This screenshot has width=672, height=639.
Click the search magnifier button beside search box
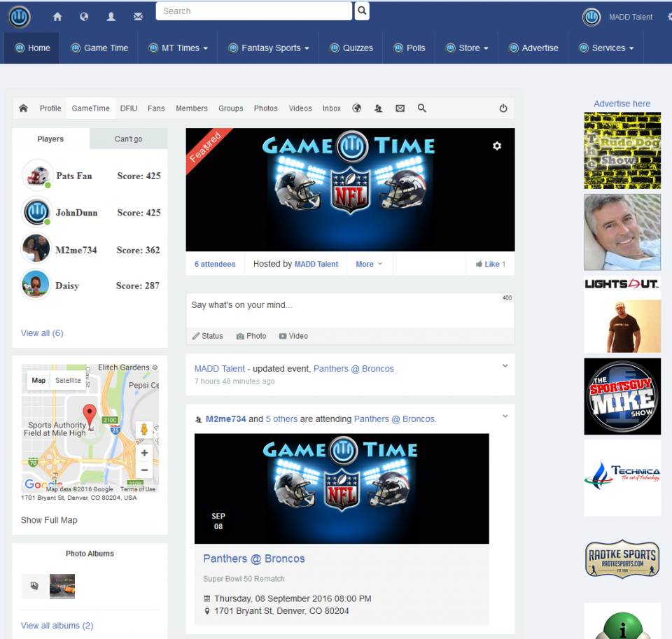[362, 10]
